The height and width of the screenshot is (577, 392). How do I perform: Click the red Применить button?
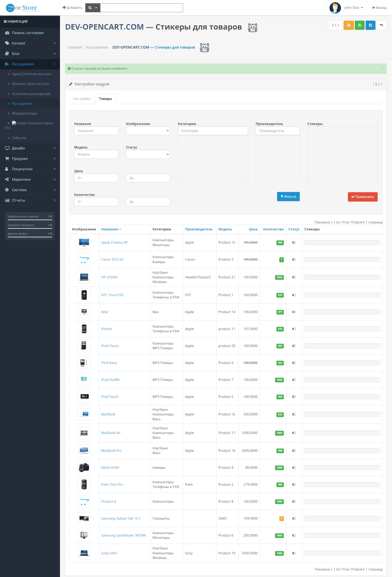[x=362, y=197]
